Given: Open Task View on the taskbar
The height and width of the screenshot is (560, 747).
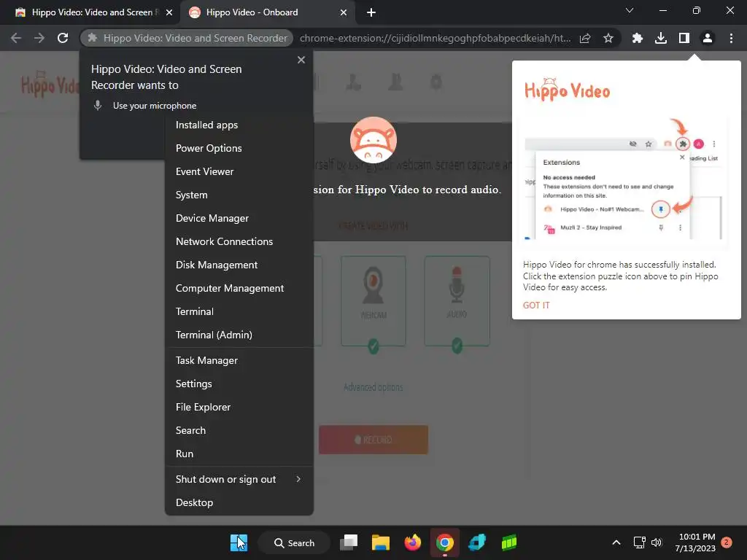Looking at the screenshot, I should tap(349, 542).
